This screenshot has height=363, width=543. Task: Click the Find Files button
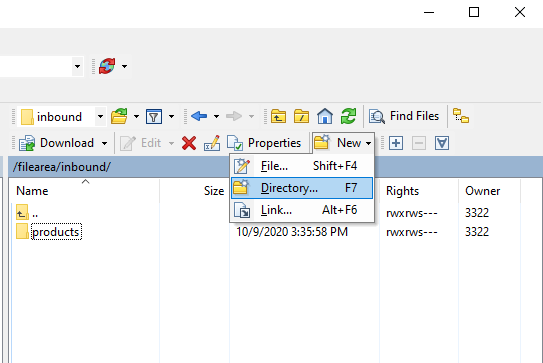404,116
